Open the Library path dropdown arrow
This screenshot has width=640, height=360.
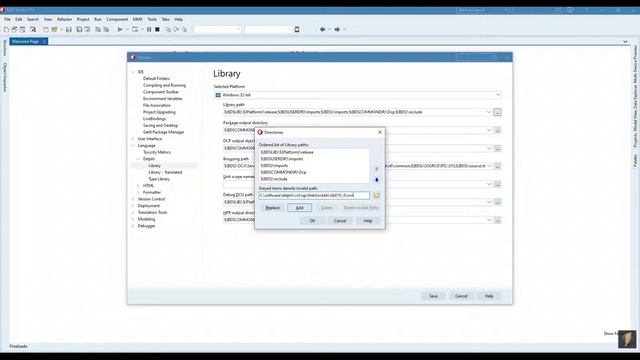pos(489,112)
